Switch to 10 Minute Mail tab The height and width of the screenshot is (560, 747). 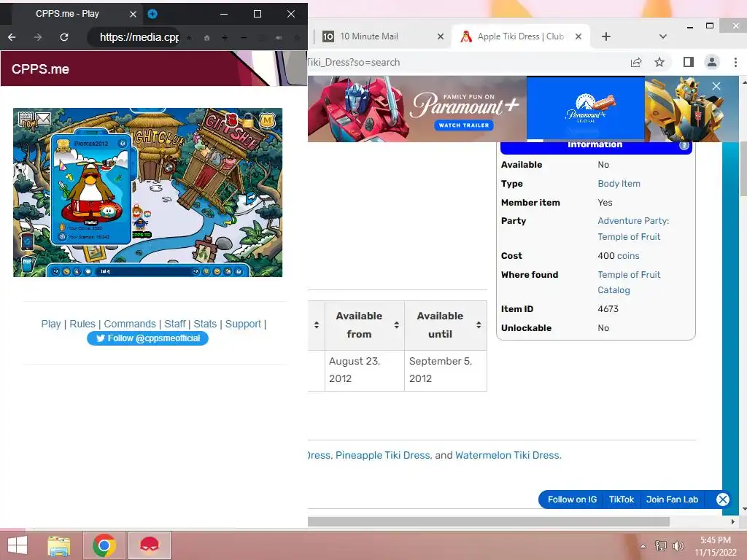pos(376,36)
